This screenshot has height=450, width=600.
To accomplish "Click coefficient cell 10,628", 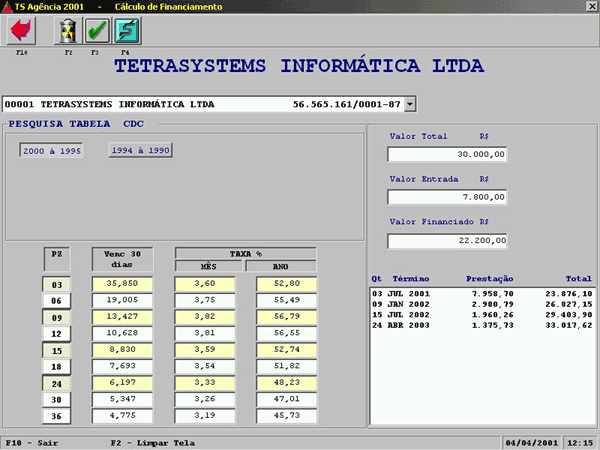I will (x=122, y=333).
